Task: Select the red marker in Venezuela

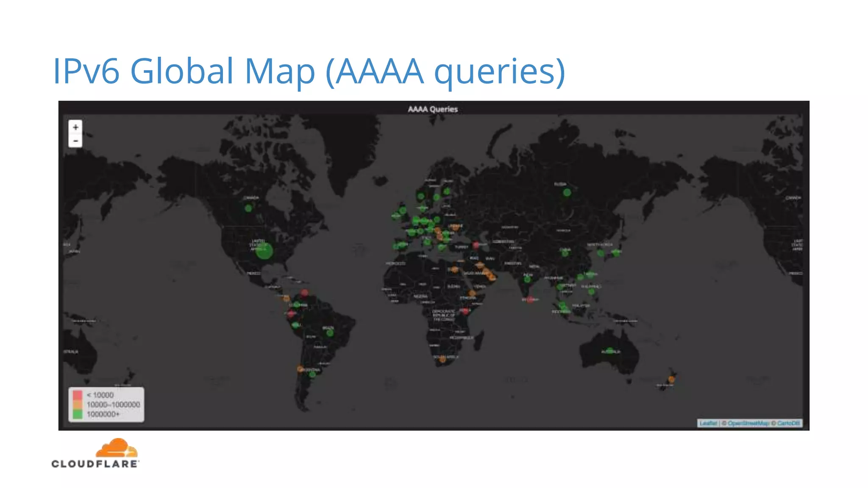Action: [x=304, y=293]
